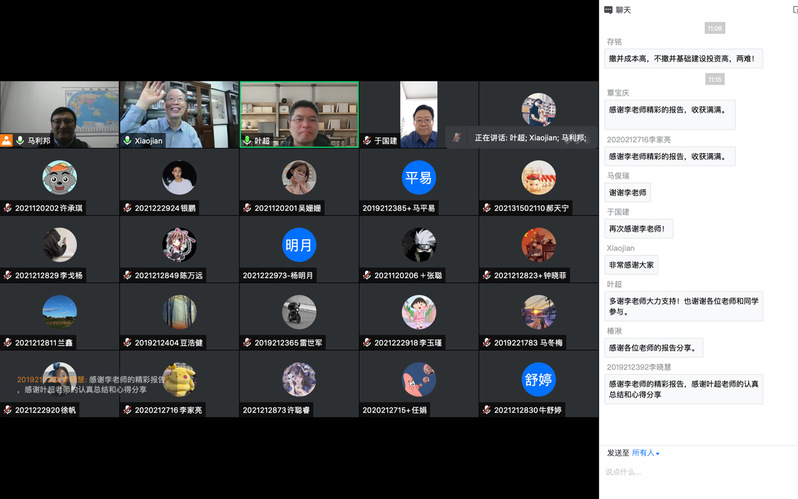Click the 聊天 panel title

coord(624,9)
